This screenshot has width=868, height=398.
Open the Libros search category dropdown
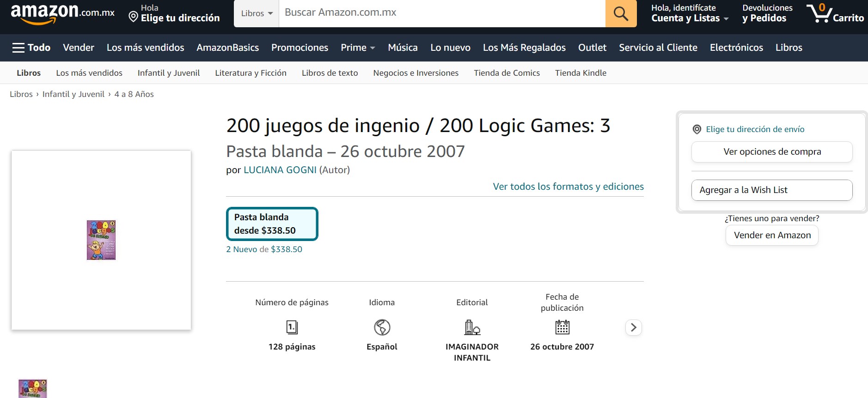(x=257, y=13)
